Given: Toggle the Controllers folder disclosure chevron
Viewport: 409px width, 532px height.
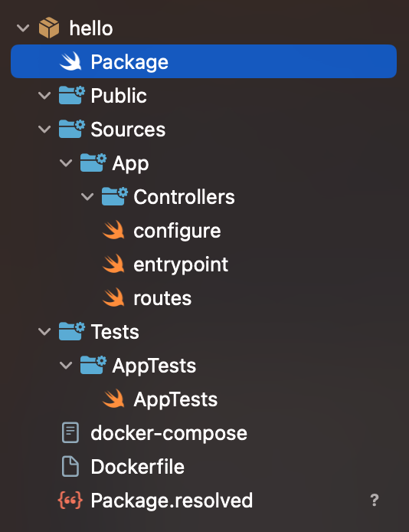Looking at the screenshot, I should click(x=87, y=196).
